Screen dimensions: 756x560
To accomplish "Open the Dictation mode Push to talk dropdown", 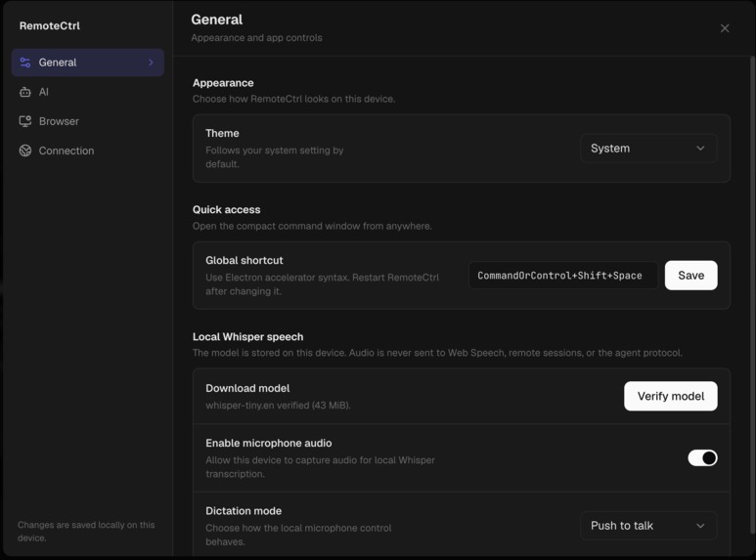I will (x=648, y=526).
